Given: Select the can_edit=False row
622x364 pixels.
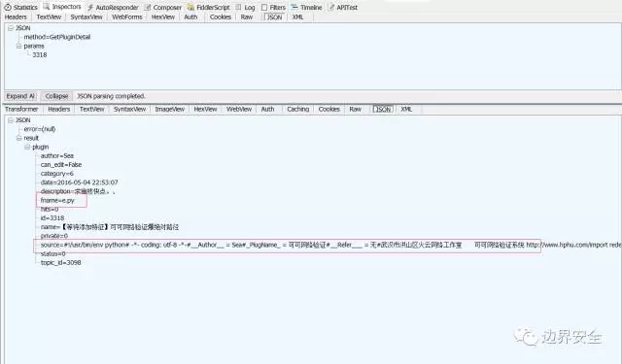Looking at the screenshot, I should [61, 165].
